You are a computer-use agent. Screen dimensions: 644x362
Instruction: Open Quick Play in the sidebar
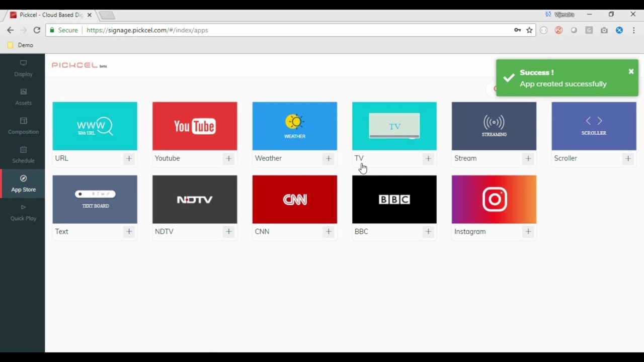tap(23, 213)
